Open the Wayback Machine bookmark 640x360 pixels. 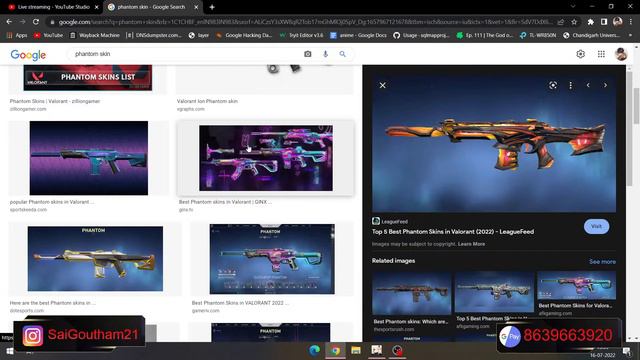click(x=95, y=36)
